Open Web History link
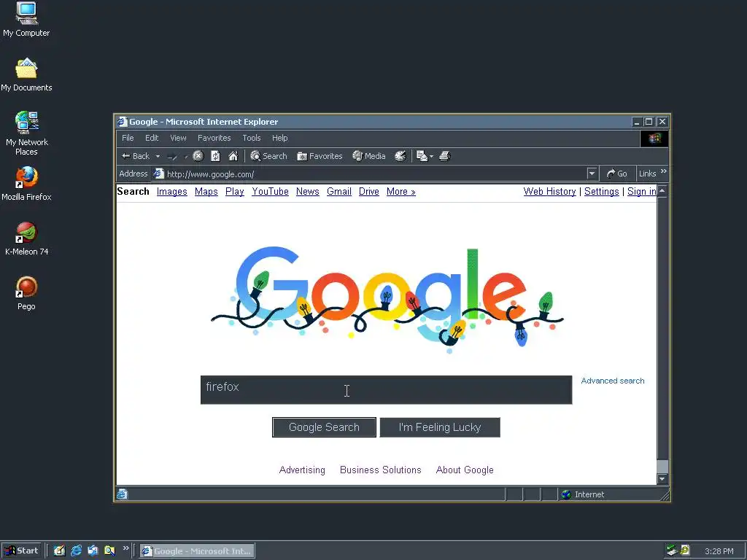 [550, 192]
